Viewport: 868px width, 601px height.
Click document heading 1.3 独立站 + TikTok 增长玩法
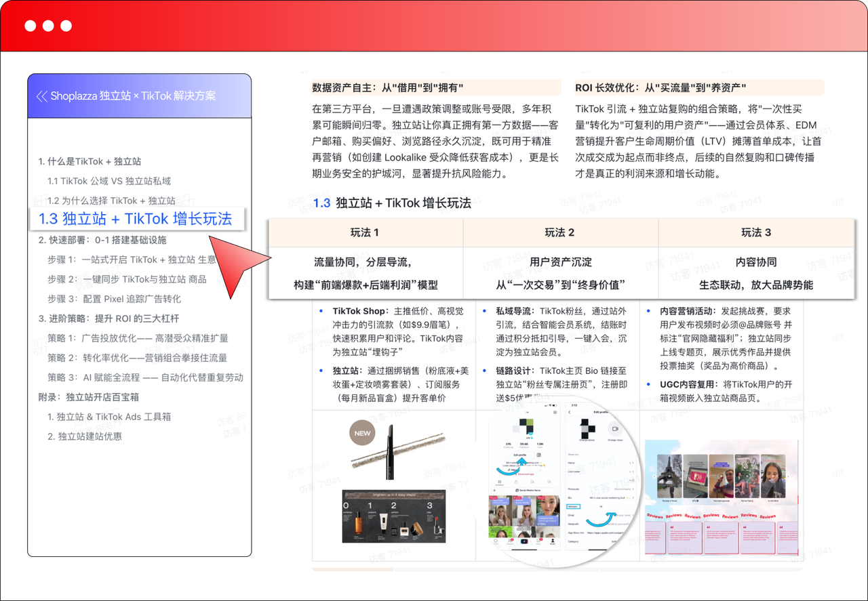[x=392, y=203]
